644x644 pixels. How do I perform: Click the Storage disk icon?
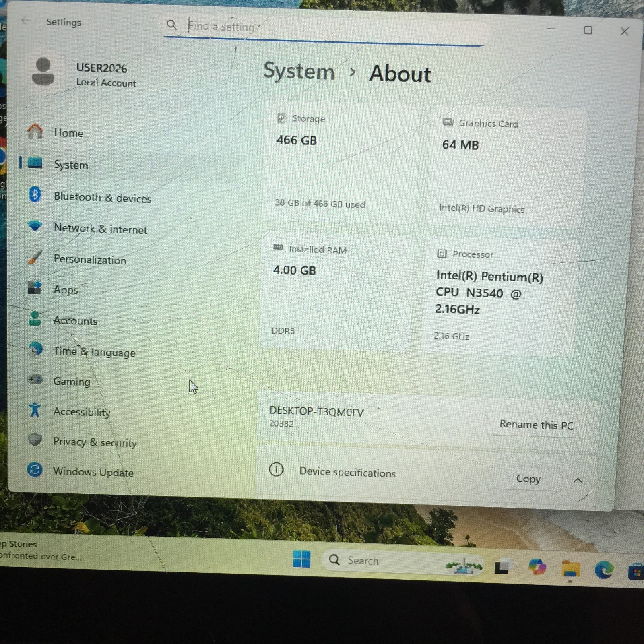click(x=281, y=118)
